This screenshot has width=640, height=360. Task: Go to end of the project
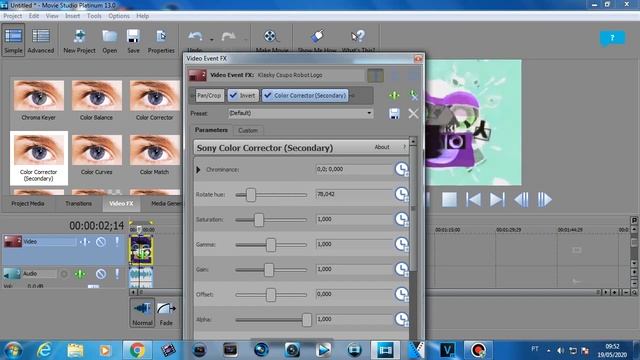(497, 200)
